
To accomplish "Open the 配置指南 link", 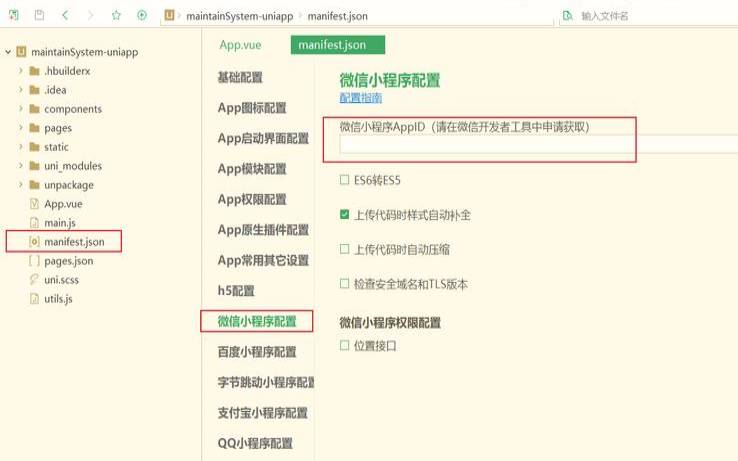I will [361, 98].
